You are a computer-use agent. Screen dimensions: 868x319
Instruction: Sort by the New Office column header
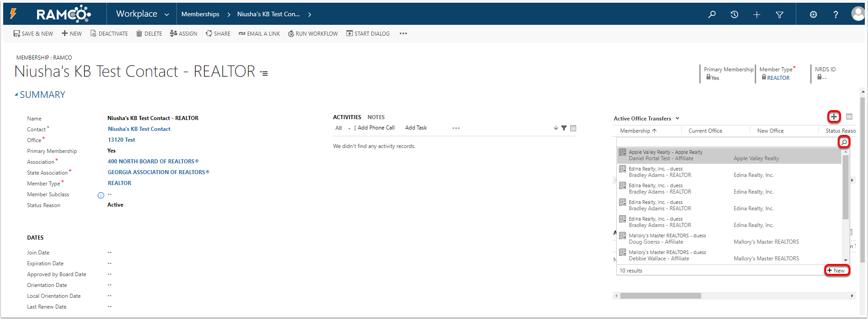tap(770, 131)
